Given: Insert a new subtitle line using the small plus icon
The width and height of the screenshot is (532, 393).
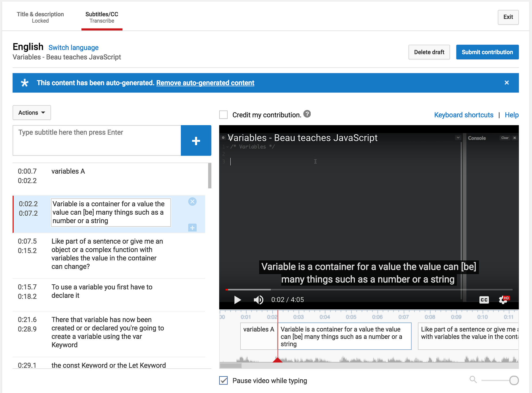Looking at the screenshot, I should (x=192, y=228).
